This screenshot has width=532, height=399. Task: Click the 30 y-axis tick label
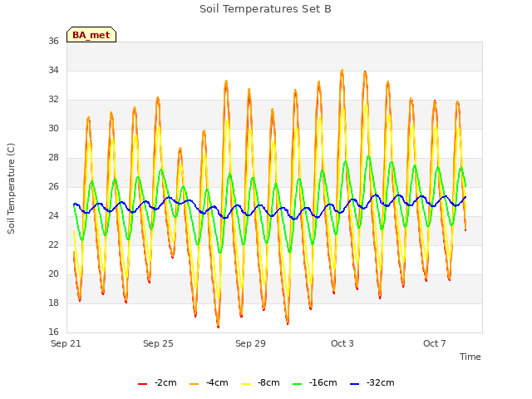coord(53,129)
